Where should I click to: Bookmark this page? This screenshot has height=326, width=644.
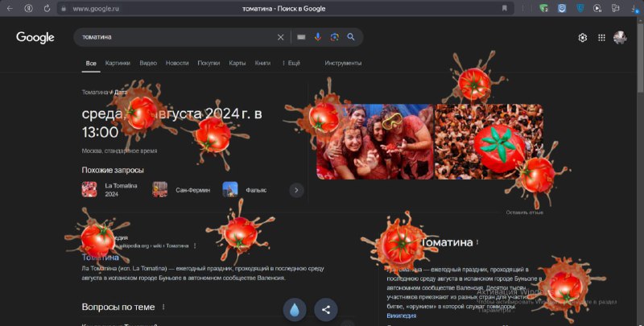(x=505, y=8)
